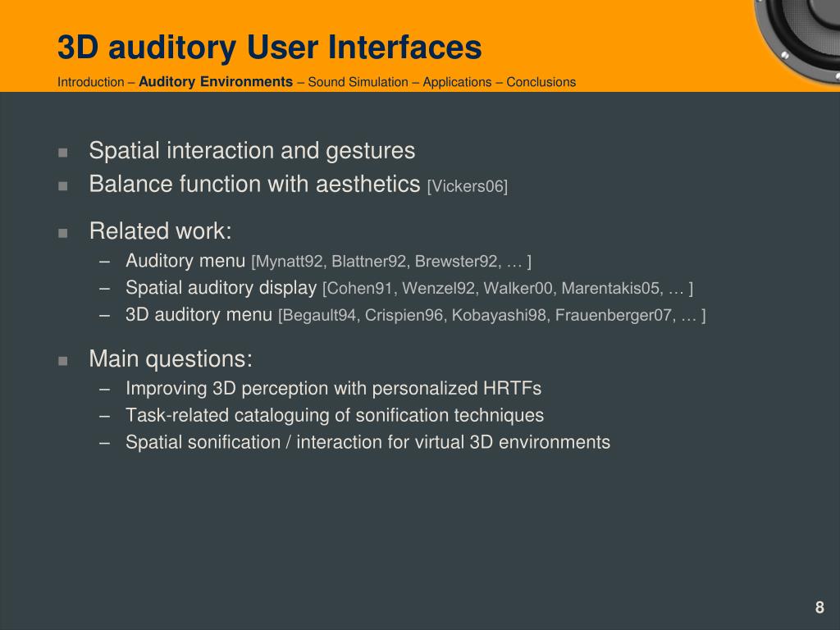The image size is (840, 630).
Task: Click the "Related work:" heading
Action: pos(160,231)
